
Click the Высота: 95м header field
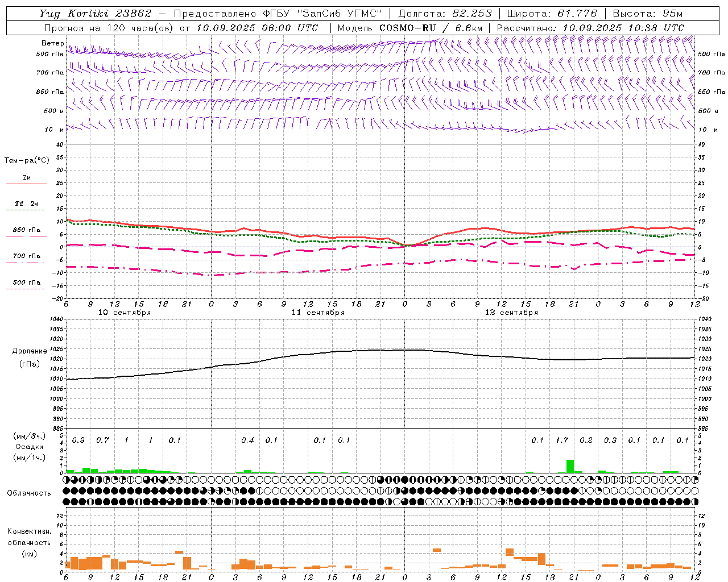pos(647,14)
